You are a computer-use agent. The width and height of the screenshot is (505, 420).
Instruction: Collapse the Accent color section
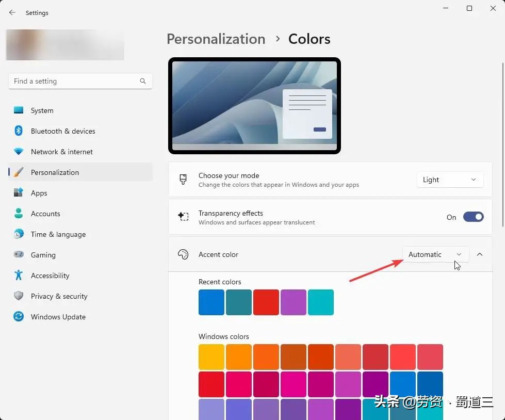480,254
